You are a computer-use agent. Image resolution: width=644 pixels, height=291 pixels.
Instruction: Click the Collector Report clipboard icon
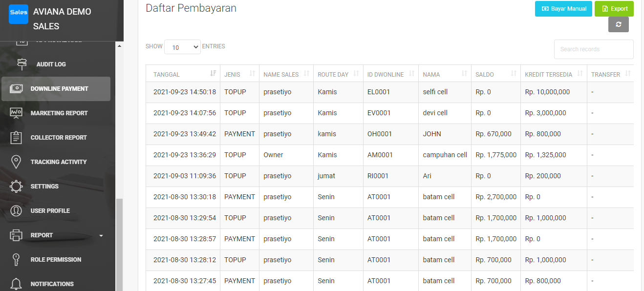(16, 137)
